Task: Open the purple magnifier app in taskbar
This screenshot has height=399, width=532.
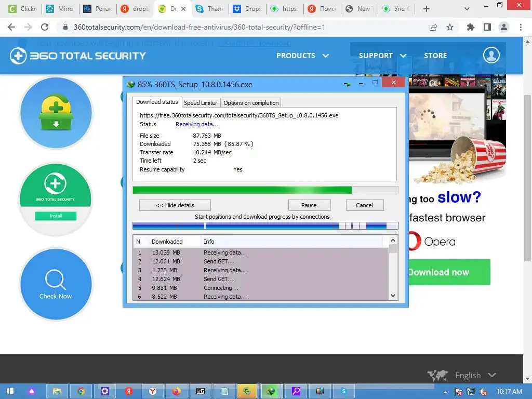Action: click(x=296, y=391)
